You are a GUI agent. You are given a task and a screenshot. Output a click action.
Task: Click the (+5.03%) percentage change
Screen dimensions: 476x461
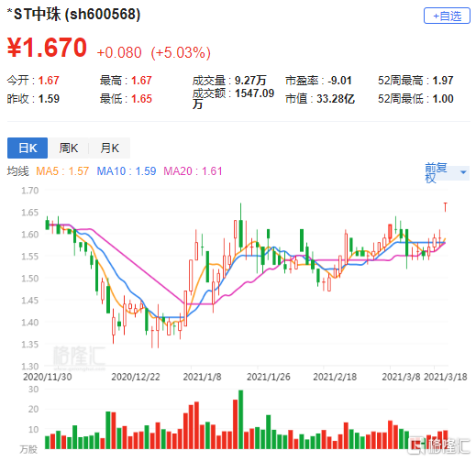[181, 52]
